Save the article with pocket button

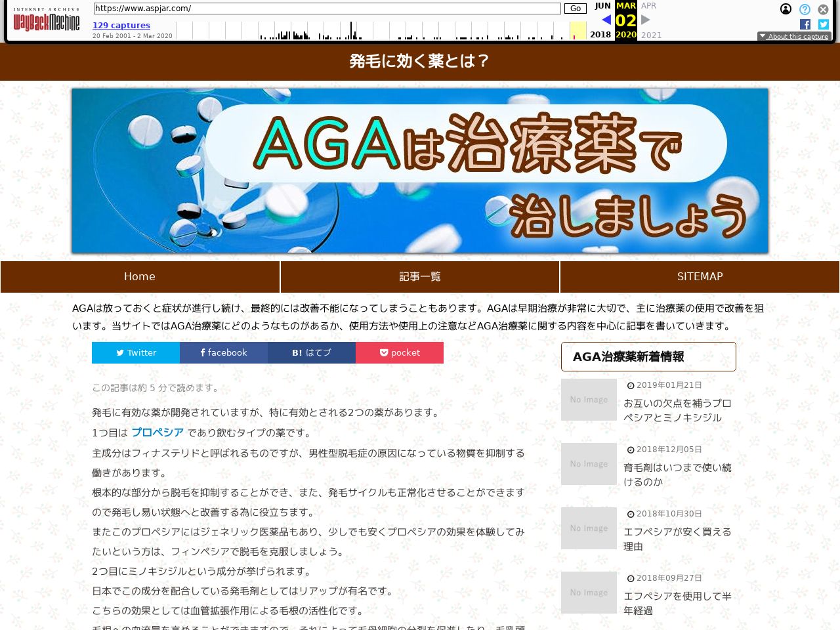(x=400, y=352)
